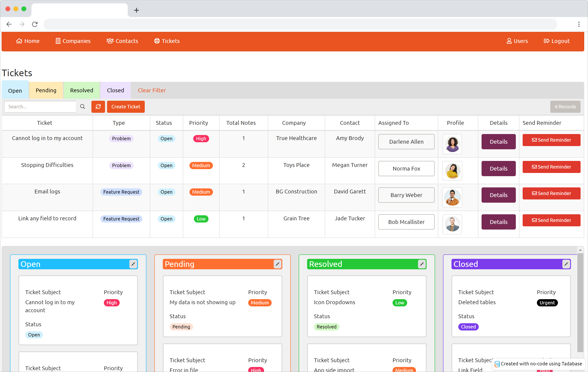This screenshot has height=372, width=588.
Task: Select the Closed filter tab
Action: click(115, 90)
